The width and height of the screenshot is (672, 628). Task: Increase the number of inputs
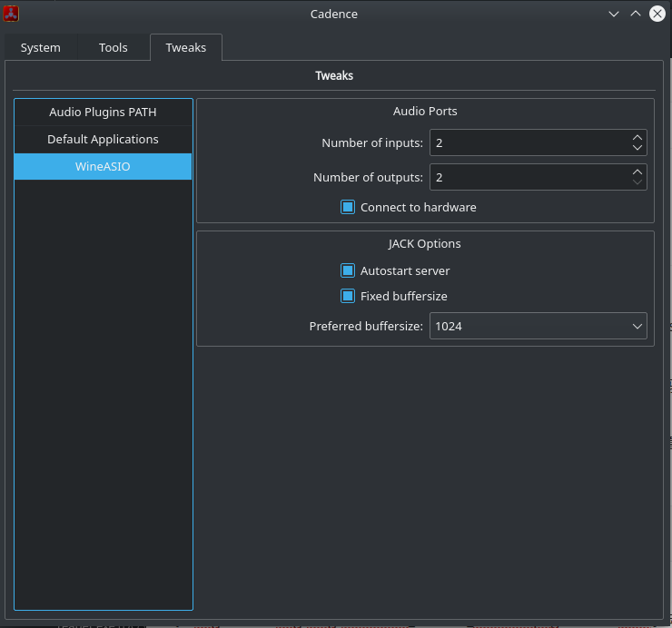coord(637,138)
